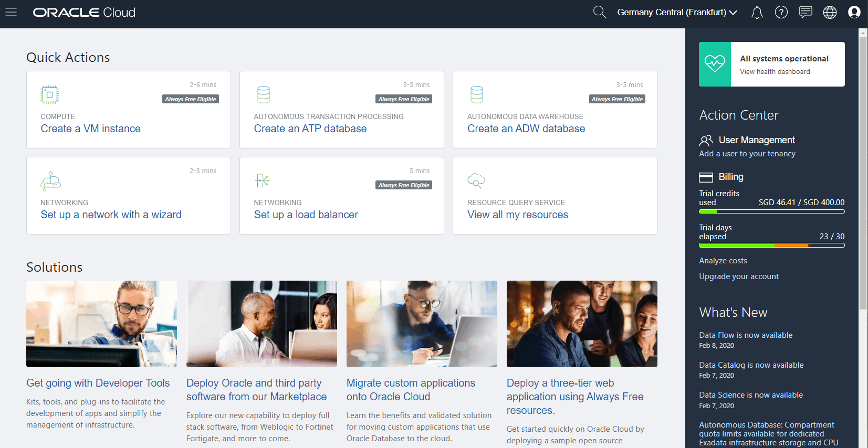Click the Trial credits used progress bar

pyautogui.click(x=772, y=211)
